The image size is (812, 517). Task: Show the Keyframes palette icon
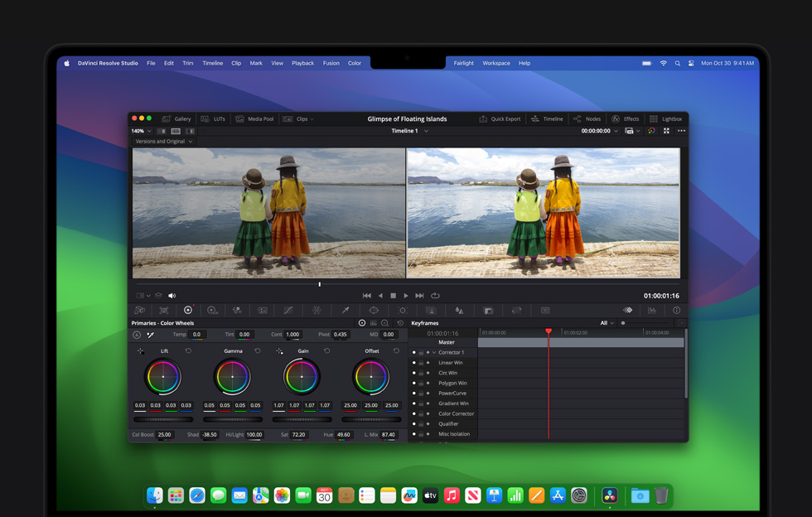point(628,311)
